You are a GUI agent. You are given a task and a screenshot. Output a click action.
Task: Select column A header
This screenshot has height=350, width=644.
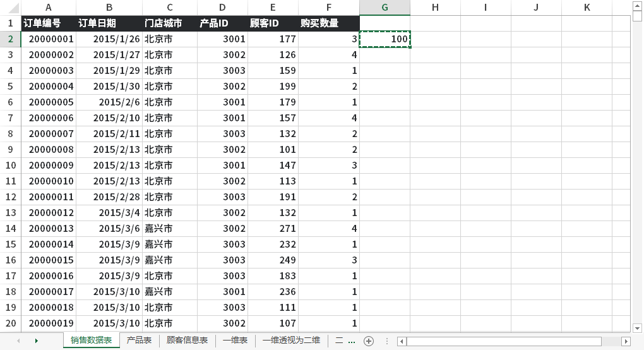pos(49,8)
